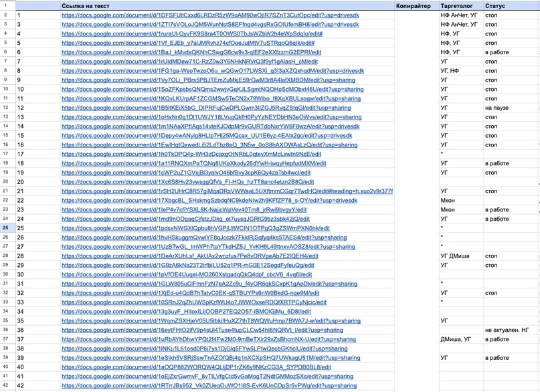Click the empty Статус cell in row 22

(511, 200)
